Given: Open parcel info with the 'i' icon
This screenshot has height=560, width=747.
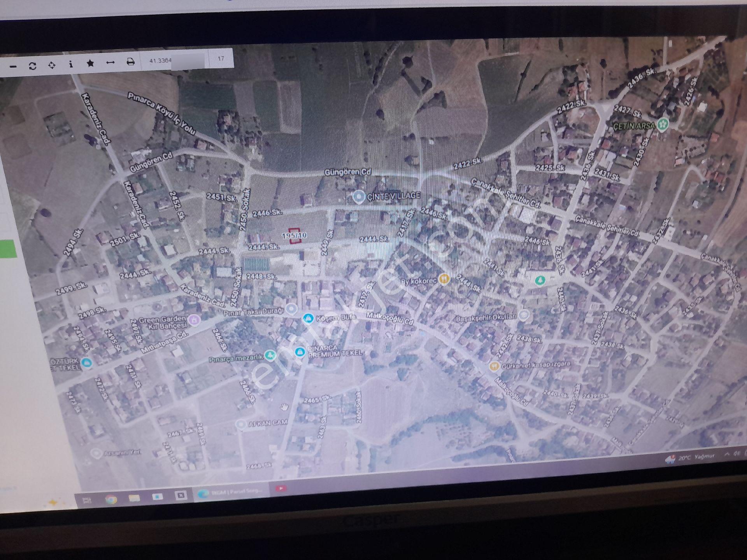Looking at the screenshot, I should click(x=71, y=64).
